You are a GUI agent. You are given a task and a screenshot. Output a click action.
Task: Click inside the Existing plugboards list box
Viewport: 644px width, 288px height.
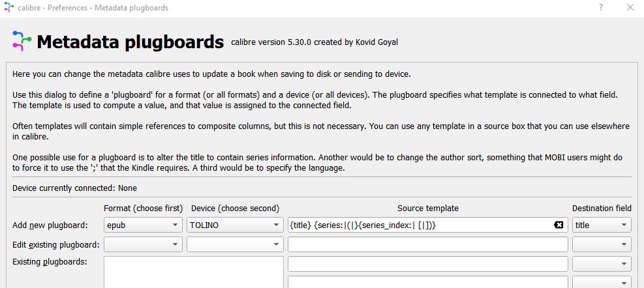193,272
